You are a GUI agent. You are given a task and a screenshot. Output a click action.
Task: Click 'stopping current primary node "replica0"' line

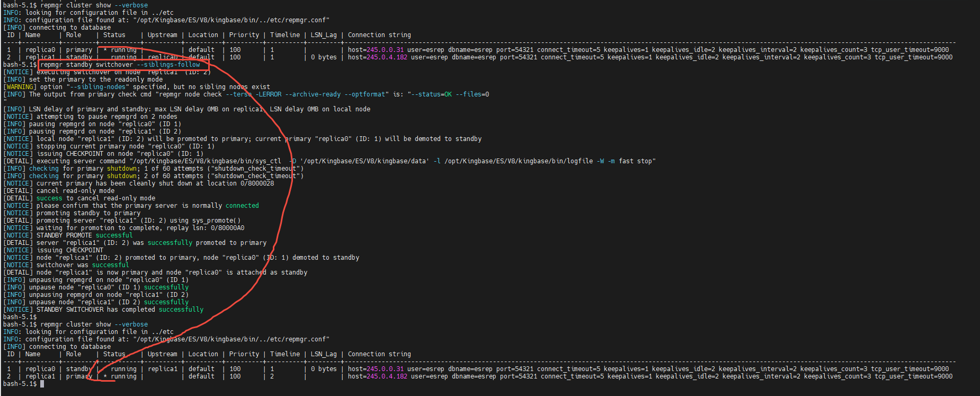pyautogui.click(x=109, y=146)
